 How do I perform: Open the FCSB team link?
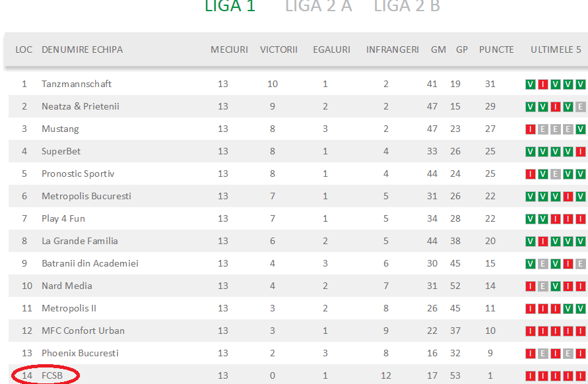pos(52,375)
